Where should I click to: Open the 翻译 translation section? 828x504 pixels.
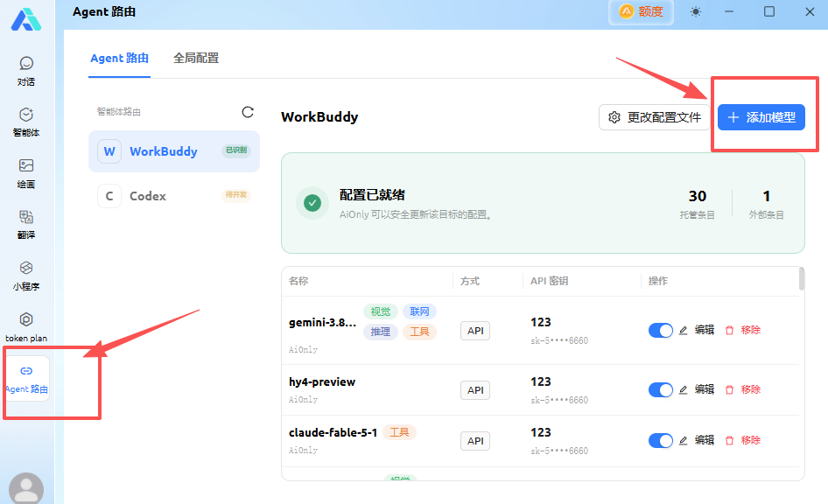(26, 224)
